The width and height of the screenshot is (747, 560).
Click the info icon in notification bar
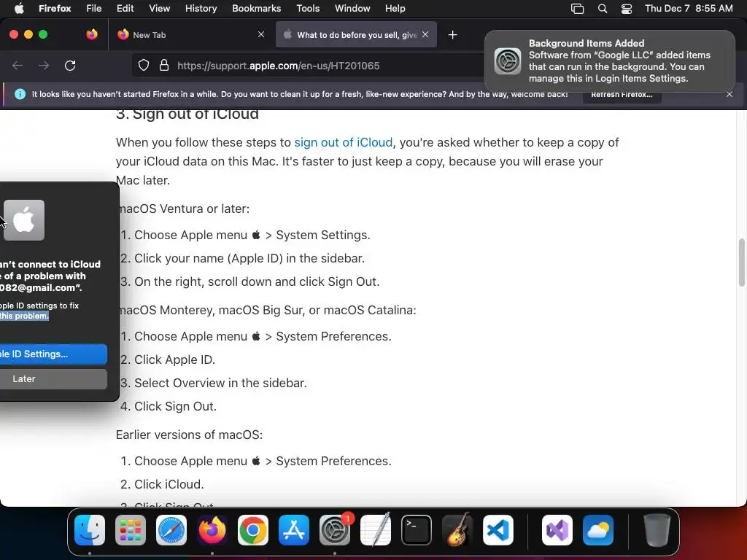click(x=20, y=94)
